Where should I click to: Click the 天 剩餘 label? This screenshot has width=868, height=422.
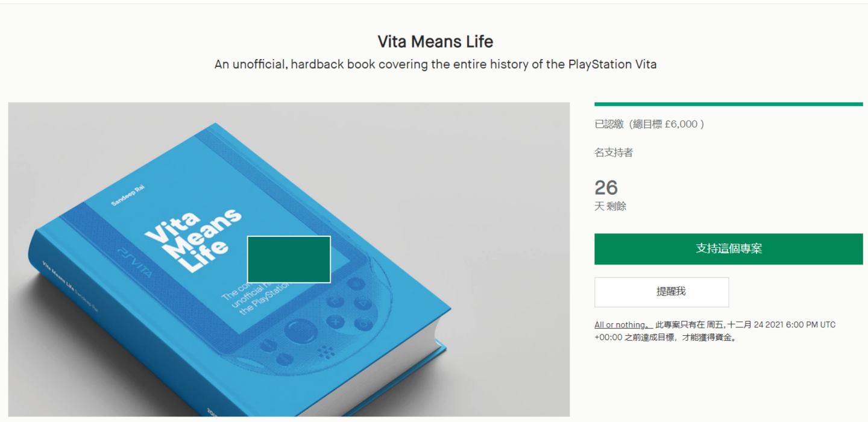coord(611,206)
